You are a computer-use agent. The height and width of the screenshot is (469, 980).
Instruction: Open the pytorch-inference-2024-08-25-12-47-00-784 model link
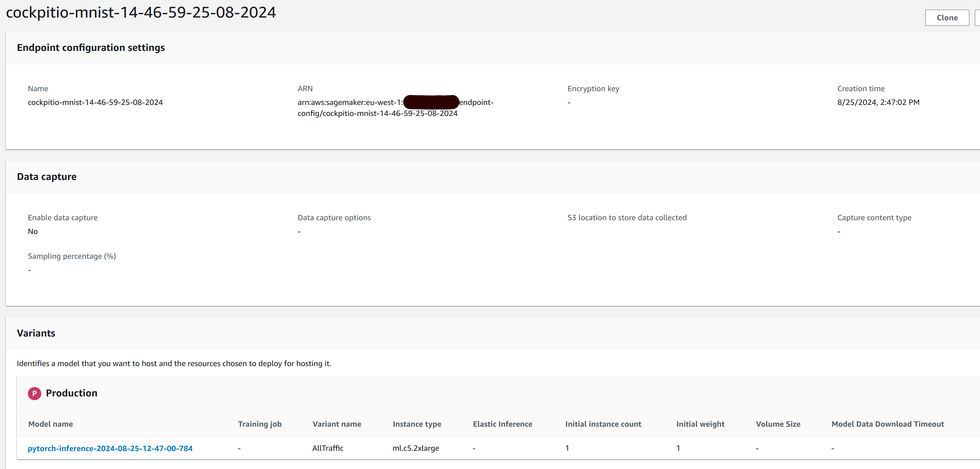(x=110, y=448)
